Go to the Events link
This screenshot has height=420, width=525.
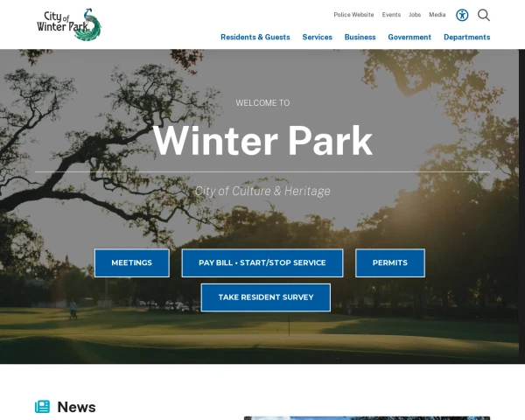pos(391,15)
